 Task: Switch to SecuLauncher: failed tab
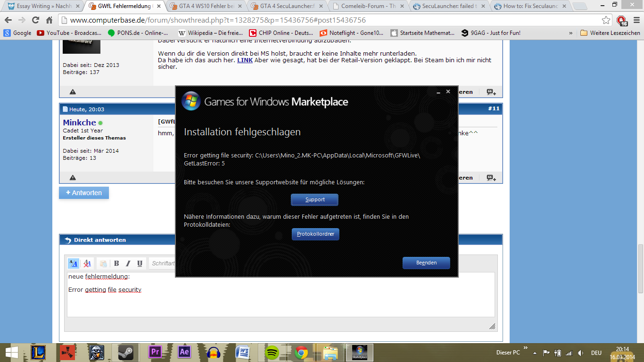(449, 7)
